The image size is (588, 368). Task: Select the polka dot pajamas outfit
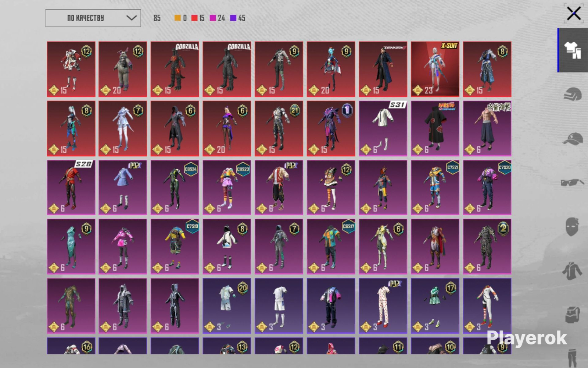tap(383, 306)
